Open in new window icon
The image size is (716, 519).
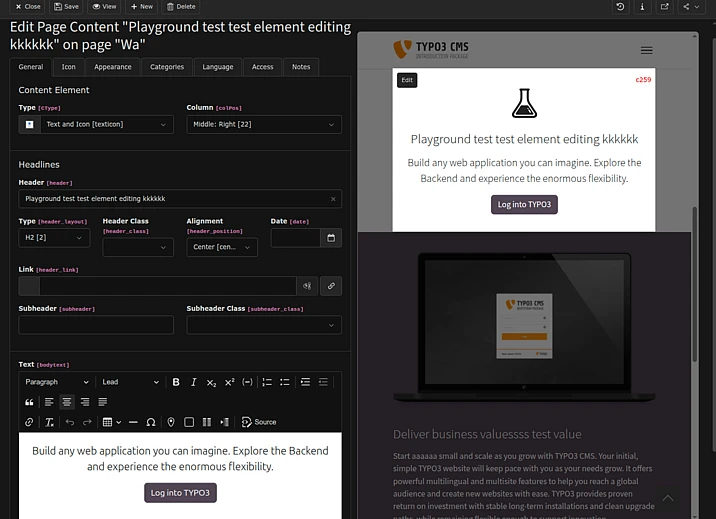664,7
